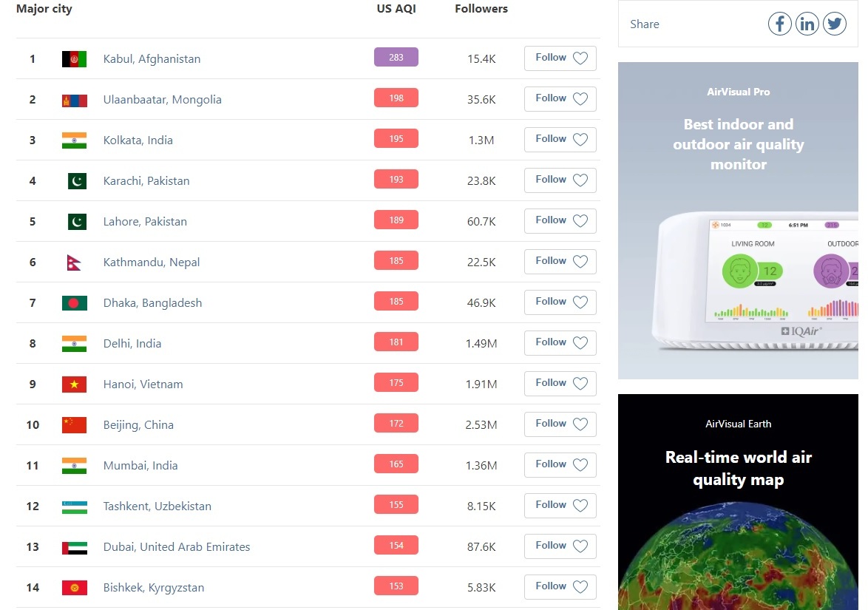Open Lahore, Pakistan city page
This screenshot has height=610, width=868.
coord(145,222)
